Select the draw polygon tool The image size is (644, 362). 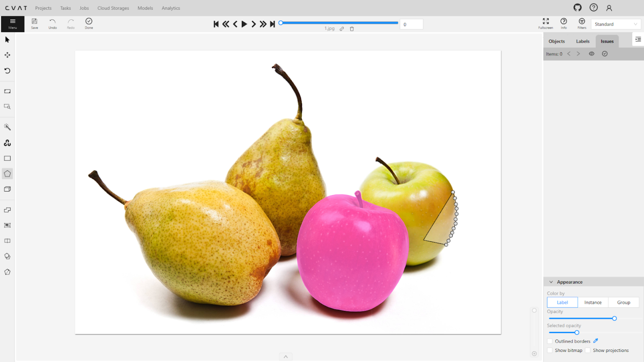(x=7, y=174)
